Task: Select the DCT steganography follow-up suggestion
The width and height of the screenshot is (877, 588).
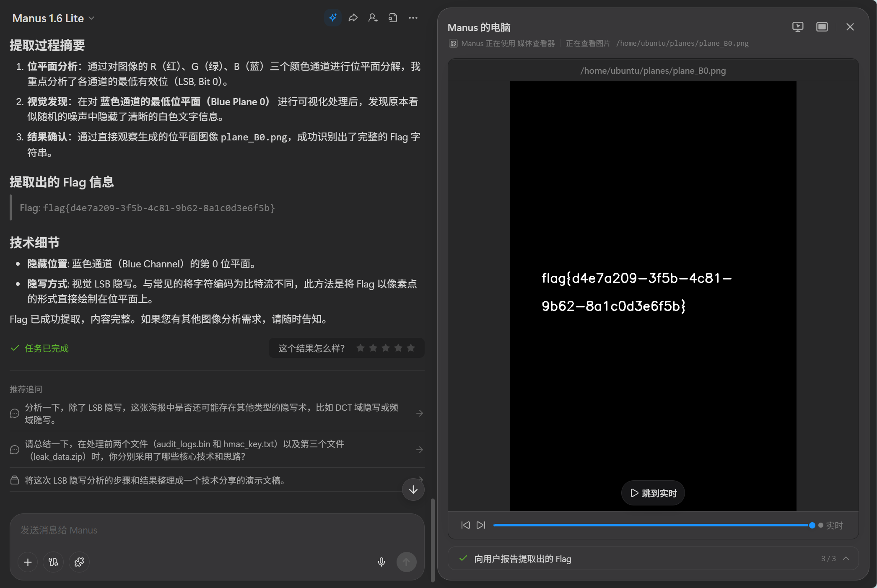Action: (217, 413)
